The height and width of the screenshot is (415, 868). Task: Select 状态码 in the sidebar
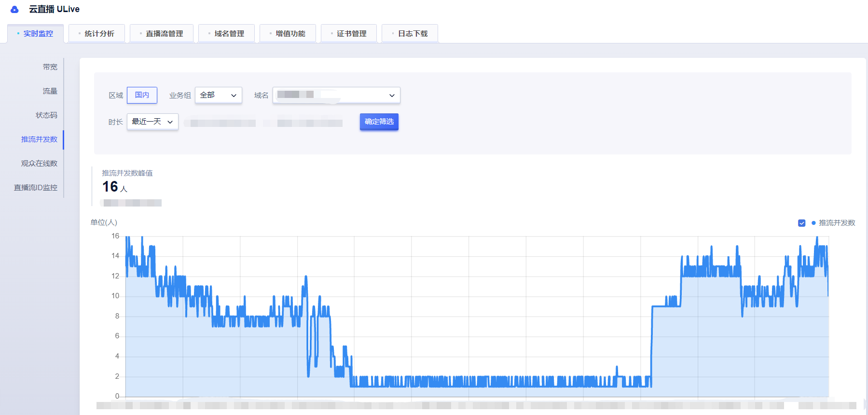coord(46,115)
